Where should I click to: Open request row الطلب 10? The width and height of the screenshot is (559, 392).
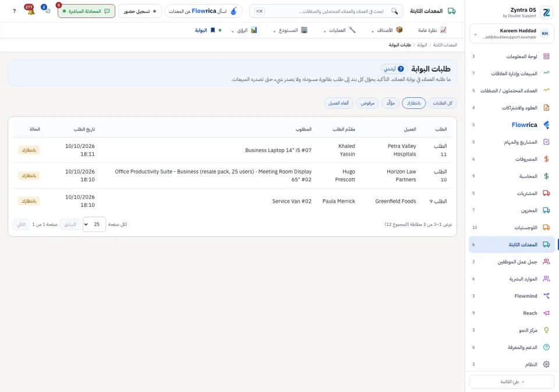(x=232, y=175)
